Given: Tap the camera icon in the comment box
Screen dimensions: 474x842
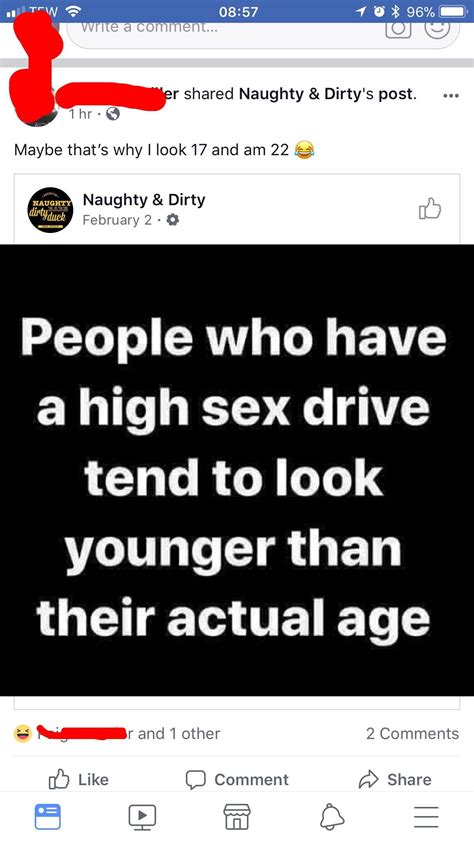Looking at the screenshot, I should click(x=398, y=28).
